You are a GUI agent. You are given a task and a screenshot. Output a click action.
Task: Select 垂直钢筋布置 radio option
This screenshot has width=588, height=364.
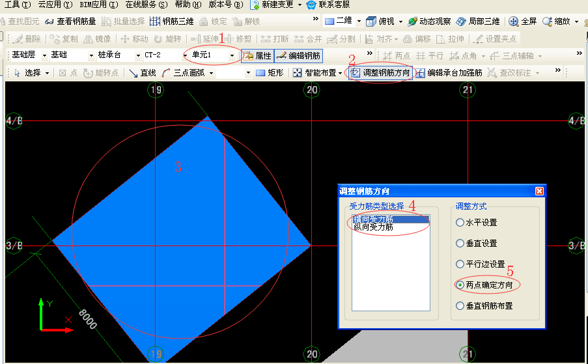(460, 306)
